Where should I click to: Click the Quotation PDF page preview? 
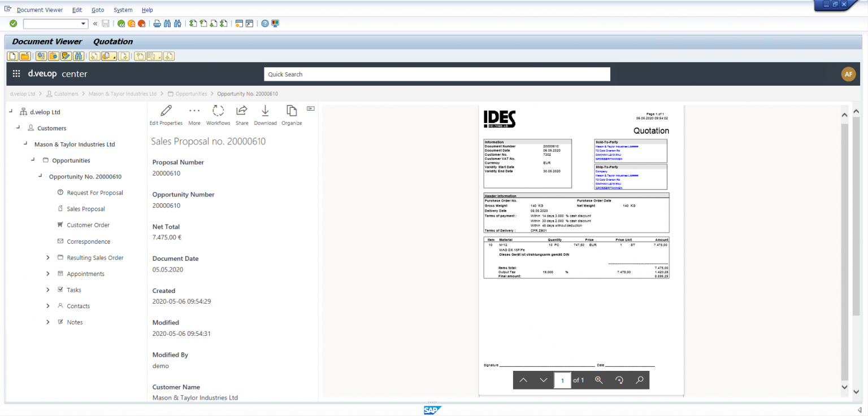pos(581,250)
